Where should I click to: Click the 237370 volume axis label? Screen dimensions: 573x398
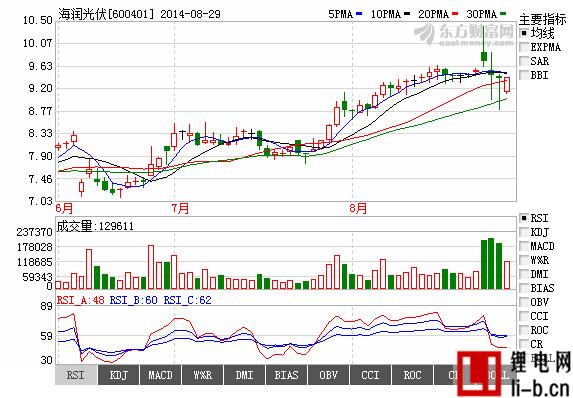[34, 232]
